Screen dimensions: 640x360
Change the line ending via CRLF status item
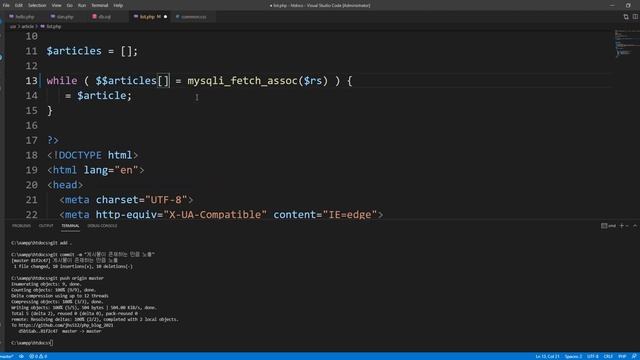tap(608, 356)
